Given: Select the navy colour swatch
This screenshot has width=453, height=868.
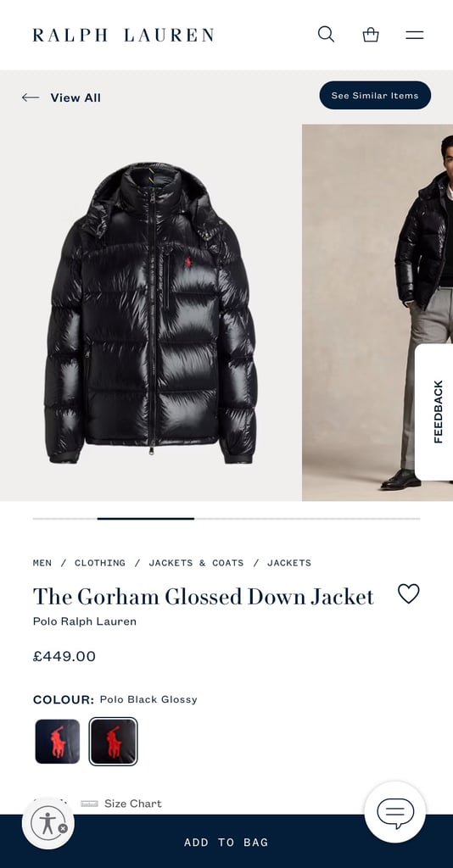Looking at the screenshot, I should tap(58, 741).
